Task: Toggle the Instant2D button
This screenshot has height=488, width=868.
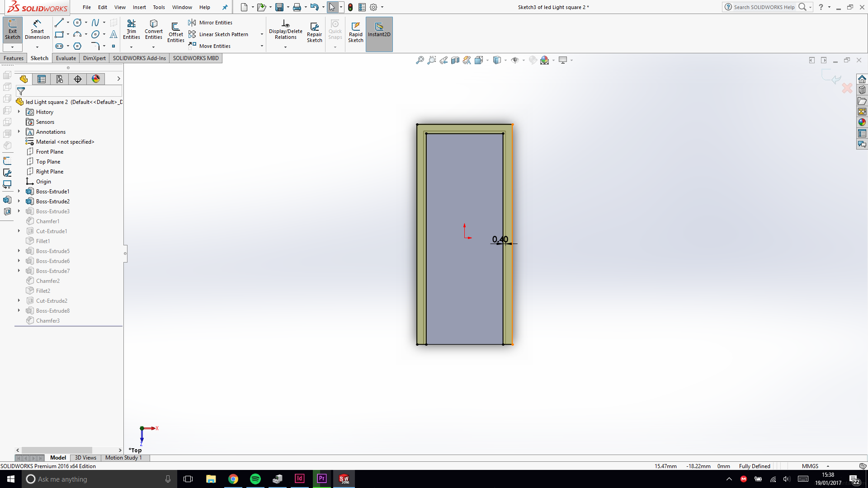Action: [x=379, y=34]
